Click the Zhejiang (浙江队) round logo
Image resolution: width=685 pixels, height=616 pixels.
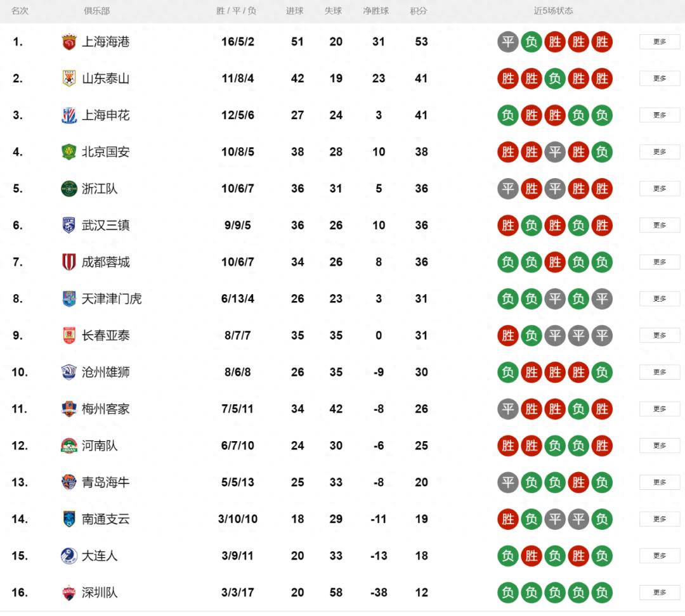(x=68, y=189)
